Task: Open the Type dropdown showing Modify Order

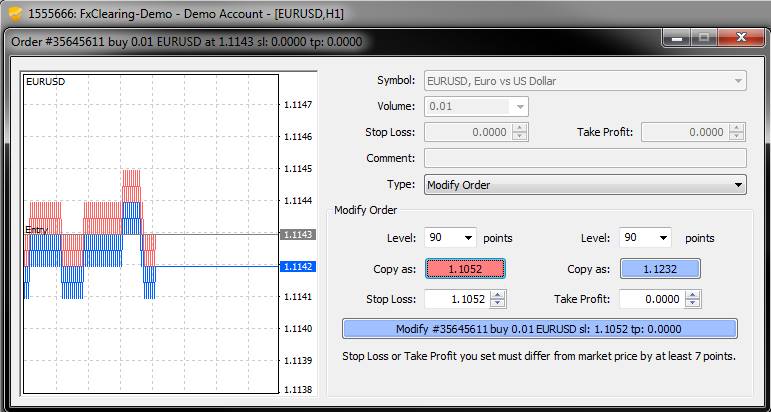Action: 585,185
